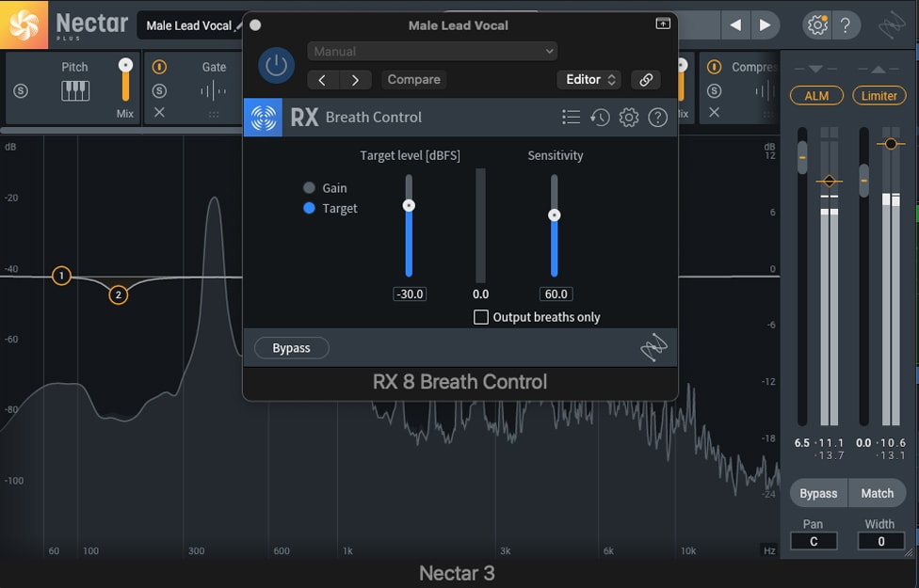This screenshot has height=588, width=919.
Task: Select the Gain mode radio button
Action: [x=309, y=188]
